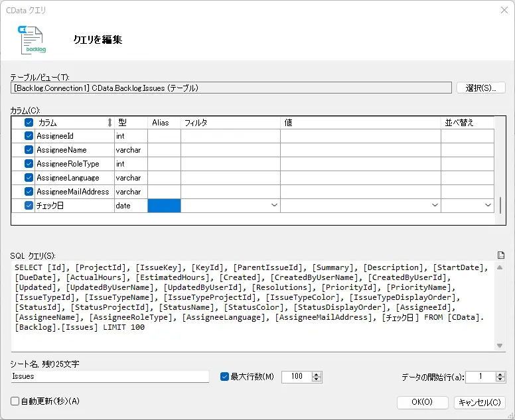Click the 選択(S)... button
Viewport: 515px width, 420px height.
click(x=480, y=88)
